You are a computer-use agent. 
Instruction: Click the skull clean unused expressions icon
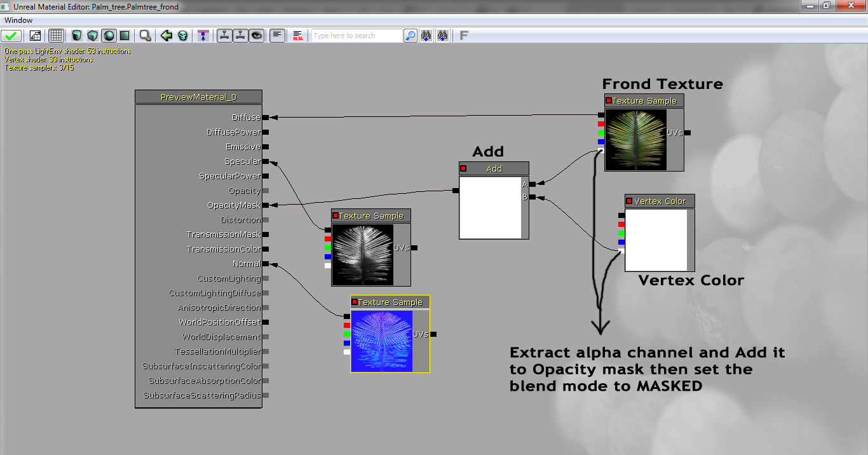[183, 36]
